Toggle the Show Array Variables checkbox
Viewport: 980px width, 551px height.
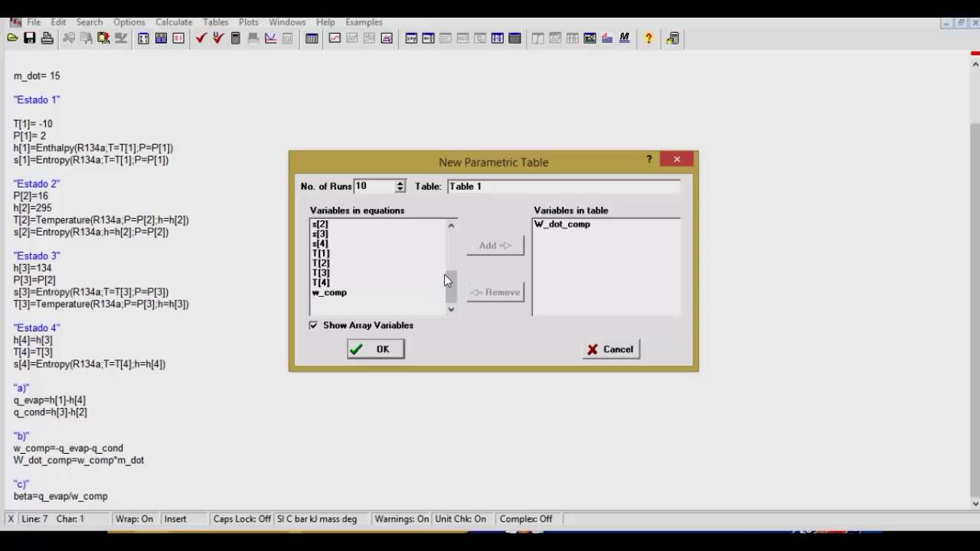313,325
